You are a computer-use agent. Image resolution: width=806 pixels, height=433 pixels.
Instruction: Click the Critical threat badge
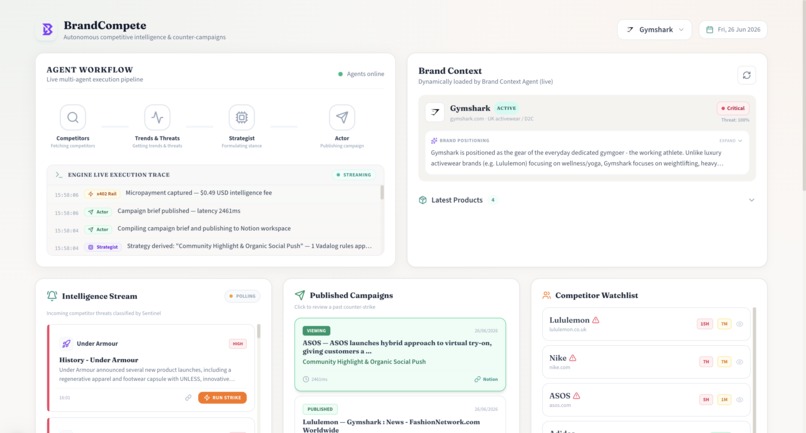[x=733, y=109]
